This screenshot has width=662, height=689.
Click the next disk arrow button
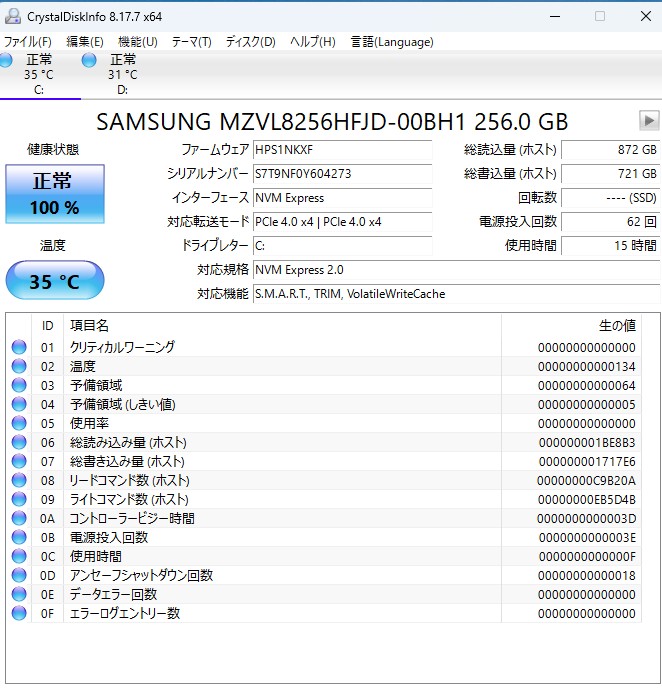(648, 121)
